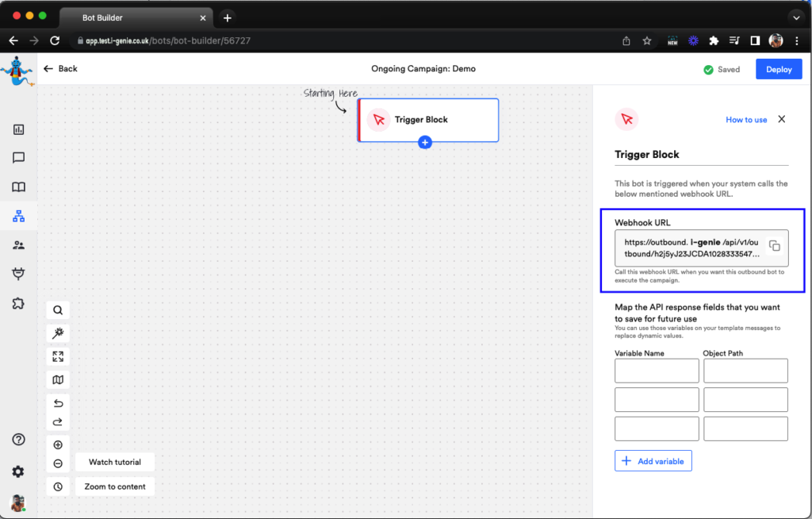Open the search tool on canvas toolbar

click(58, 310)
